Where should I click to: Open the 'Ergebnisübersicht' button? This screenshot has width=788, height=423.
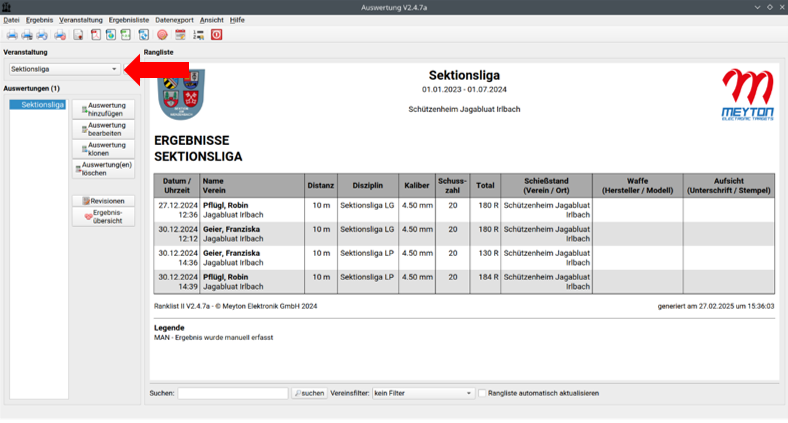pyautogui.click(x=103, y=216)
